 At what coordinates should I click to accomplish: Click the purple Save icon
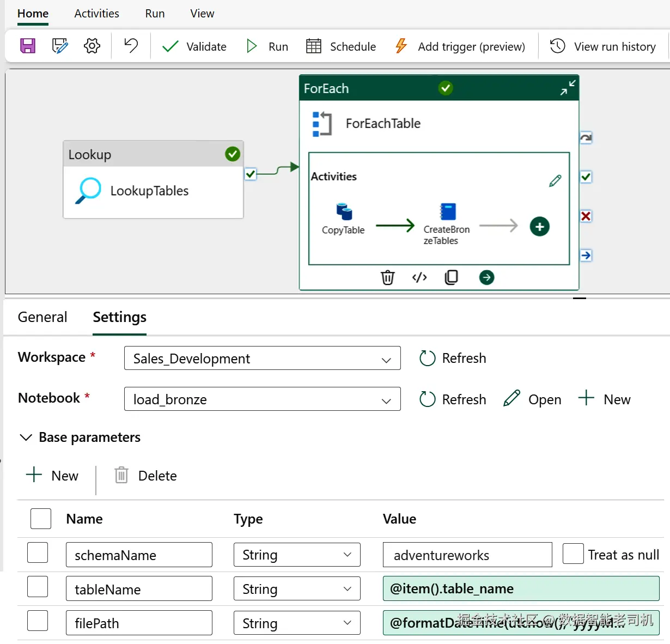click(x=28, y=46)
